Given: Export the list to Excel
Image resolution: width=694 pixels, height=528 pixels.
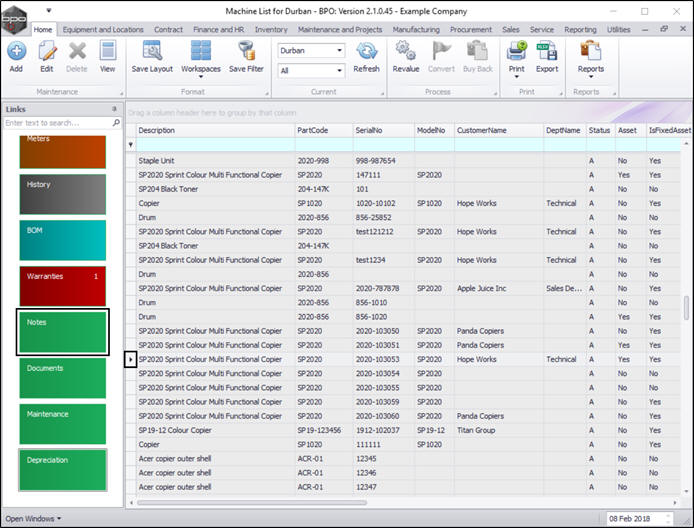Looking at the screenshot, I should point(547,51).
